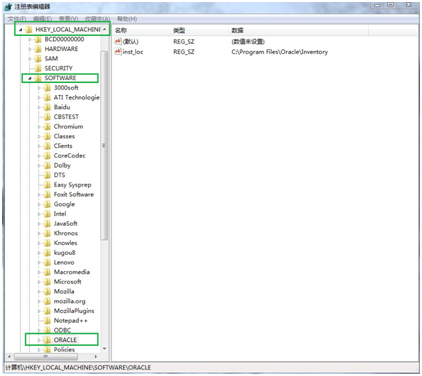This screenshot has width=422, height=376.
Task: Minimize the Registry Editor window
Action: (377, 5)
